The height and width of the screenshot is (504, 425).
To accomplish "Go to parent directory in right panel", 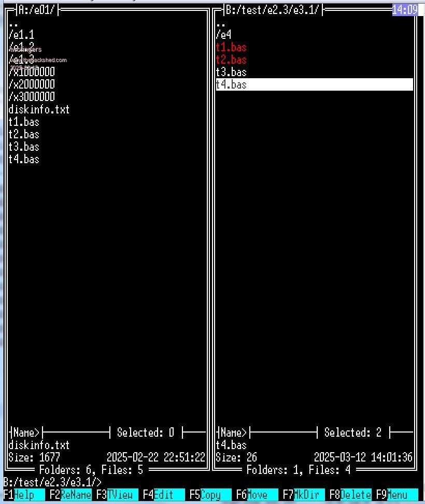I will pos(221,23).
